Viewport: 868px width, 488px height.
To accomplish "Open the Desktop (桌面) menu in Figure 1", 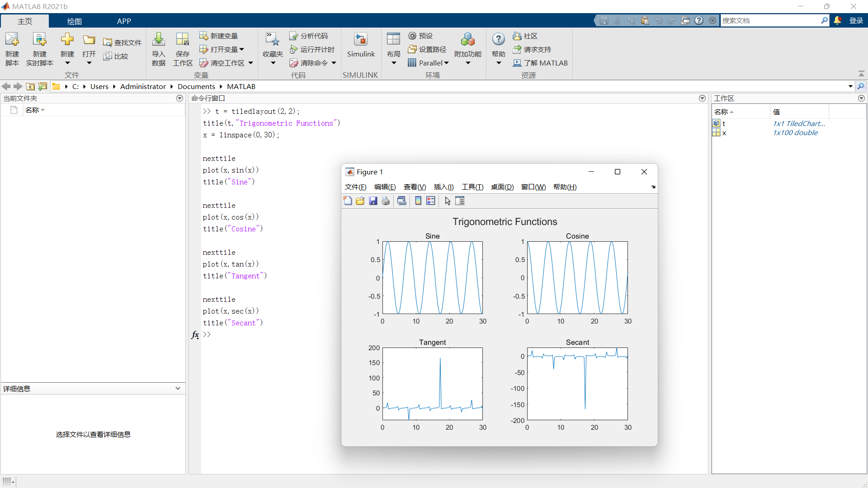I will (502, 187).
